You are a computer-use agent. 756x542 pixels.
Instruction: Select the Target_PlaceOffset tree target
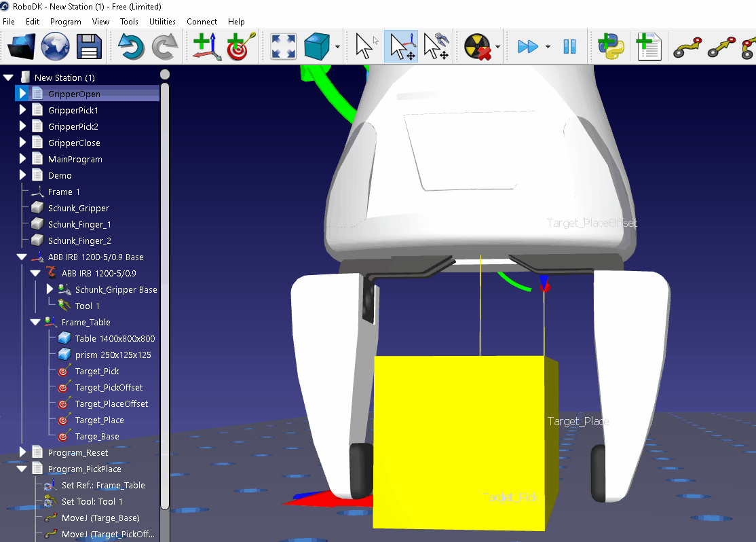point(111,404)
